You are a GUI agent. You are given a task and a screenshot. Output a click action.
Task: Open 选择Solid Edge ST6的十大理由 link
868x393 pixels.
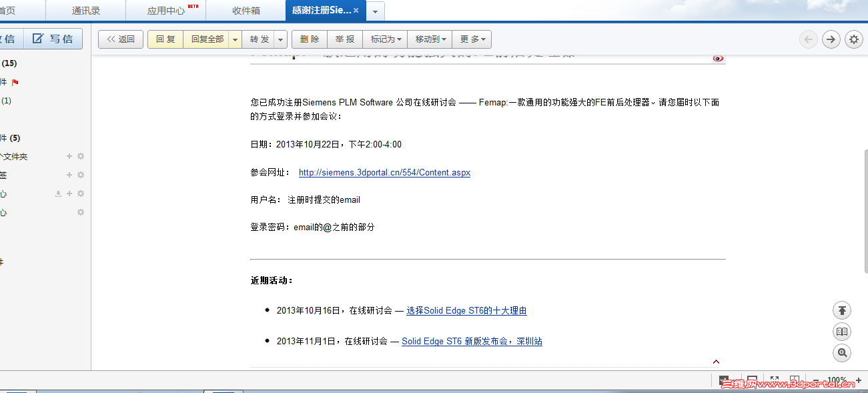466,310
